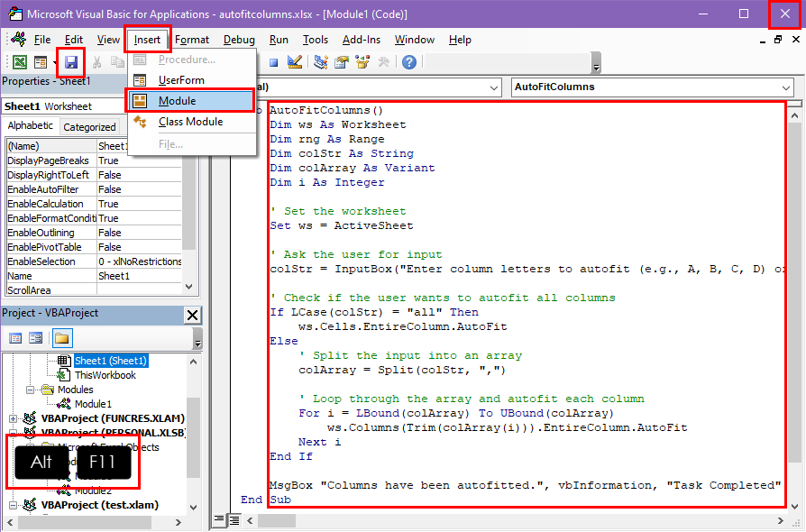Click the Insert menu
Image resolution: width=806 pixels, height=532 pixels.
pyautogui.click(x=148, y=40)
